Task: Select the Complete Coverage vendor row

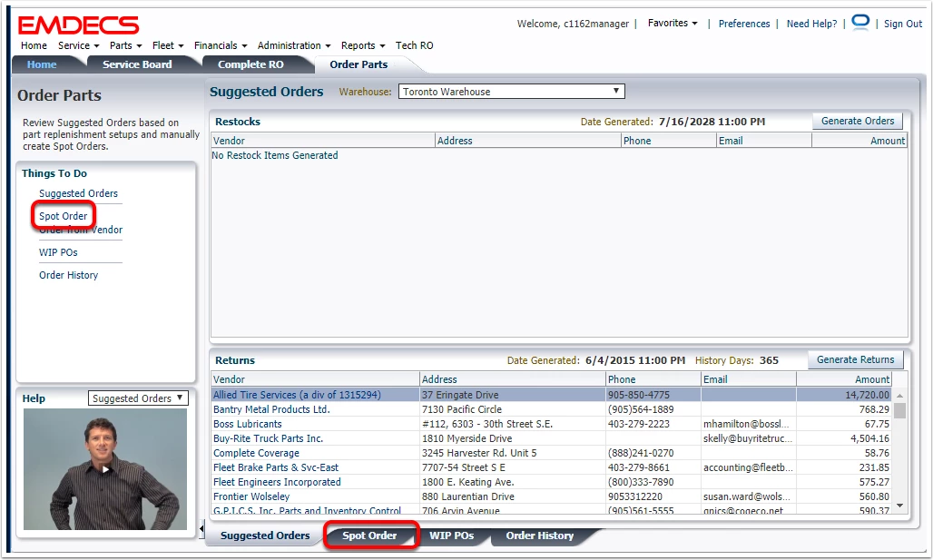Action: (x=552, y=453)
